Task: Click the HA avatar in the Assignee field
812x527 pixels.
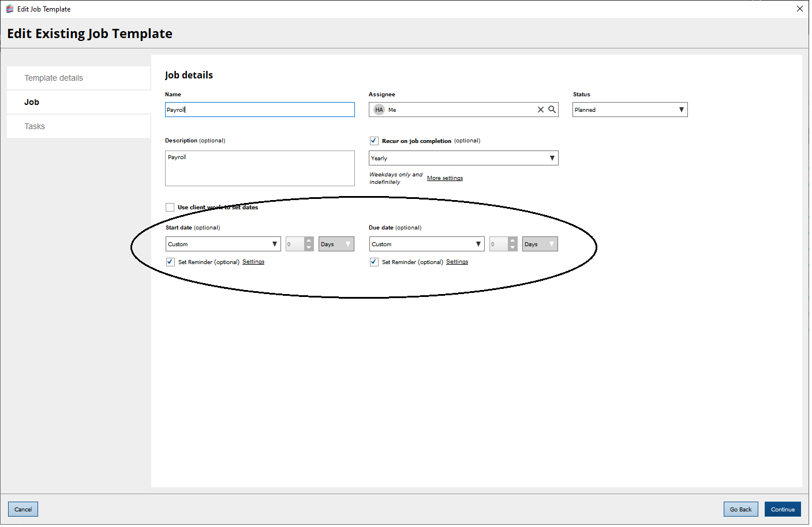Action: (x=379, y=110)
